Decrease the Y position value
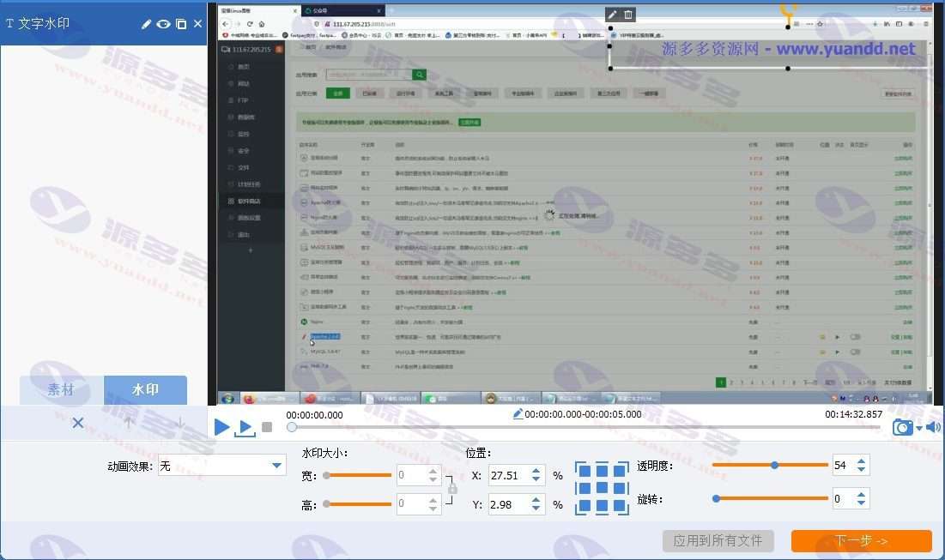Viewport: 945px width, 560px height. (536, 509)
